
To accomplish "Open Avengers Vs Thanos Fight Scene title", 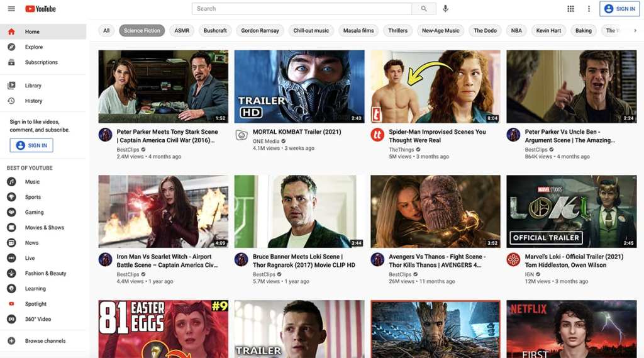I will coord(437,261).
